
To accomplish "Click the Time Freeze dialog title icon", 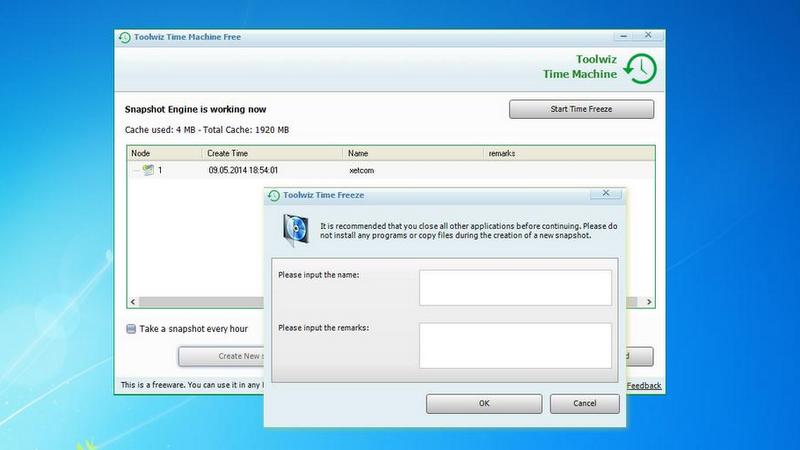I will click(x=274, y=195).
